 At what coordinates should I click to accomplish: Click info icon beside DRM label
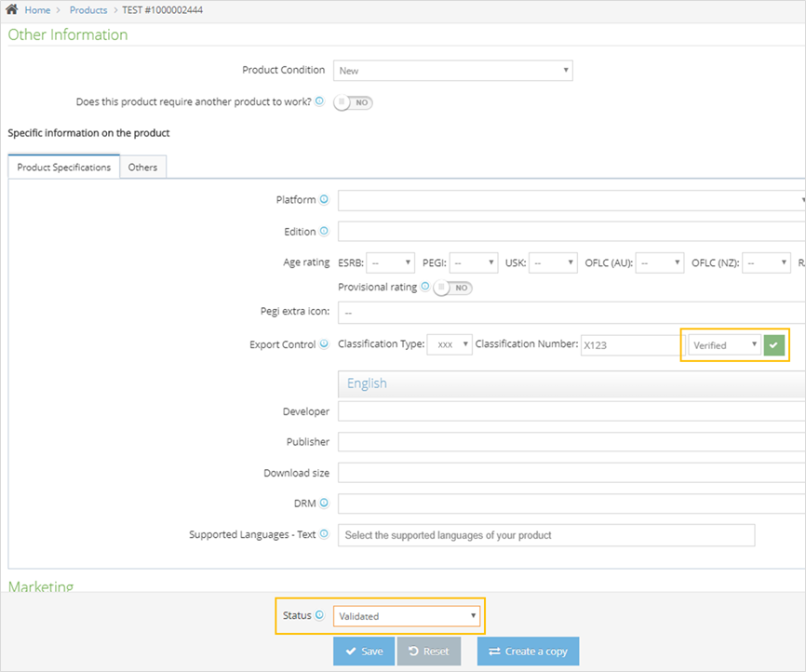[324, 504]
